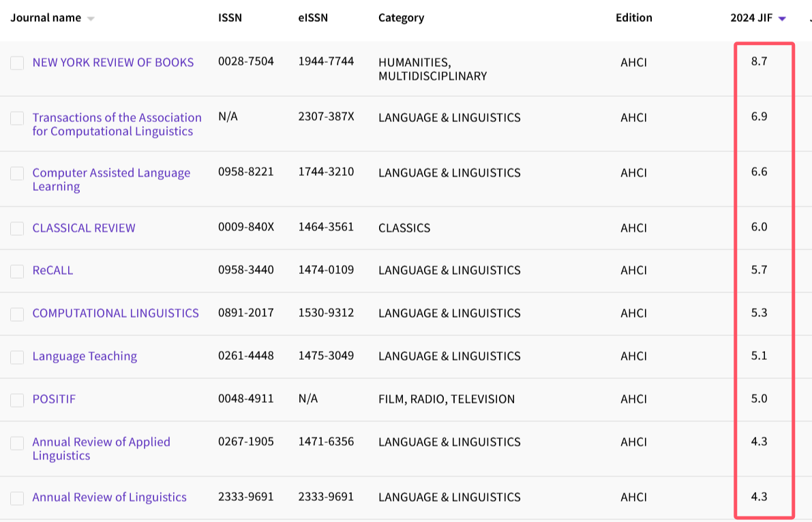This screenshot has width=812, height=522.
Task: Click the ISSN column header
Action: tap(230, 18)
